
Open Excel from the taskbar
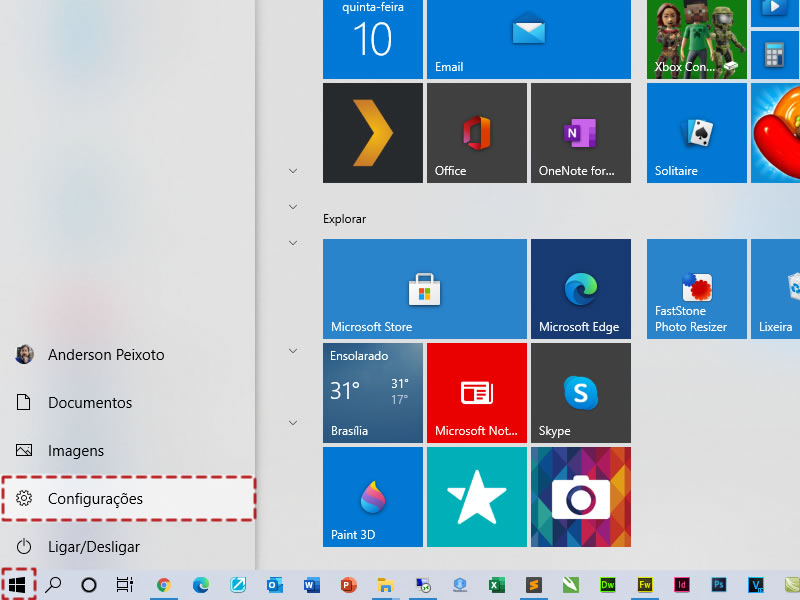(x=496, y=585)
